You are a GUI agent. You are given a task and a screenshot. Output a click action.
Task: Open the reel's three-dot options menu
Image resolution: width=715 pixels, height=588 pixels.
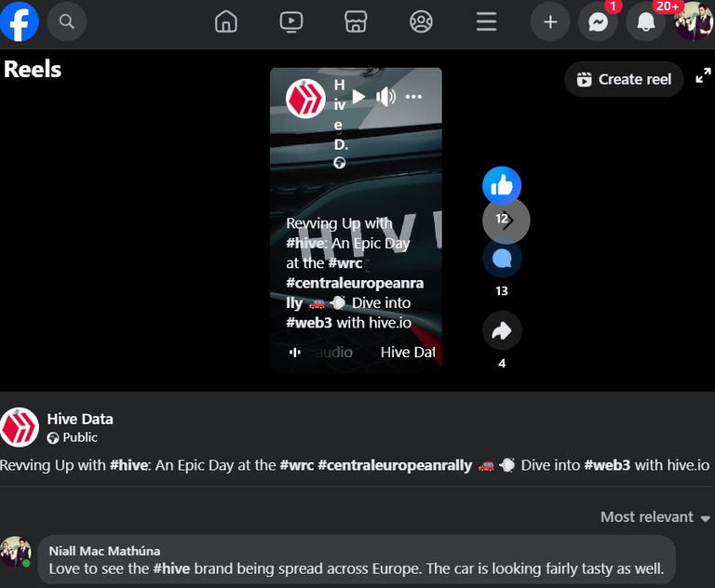(x=413, y=97)
